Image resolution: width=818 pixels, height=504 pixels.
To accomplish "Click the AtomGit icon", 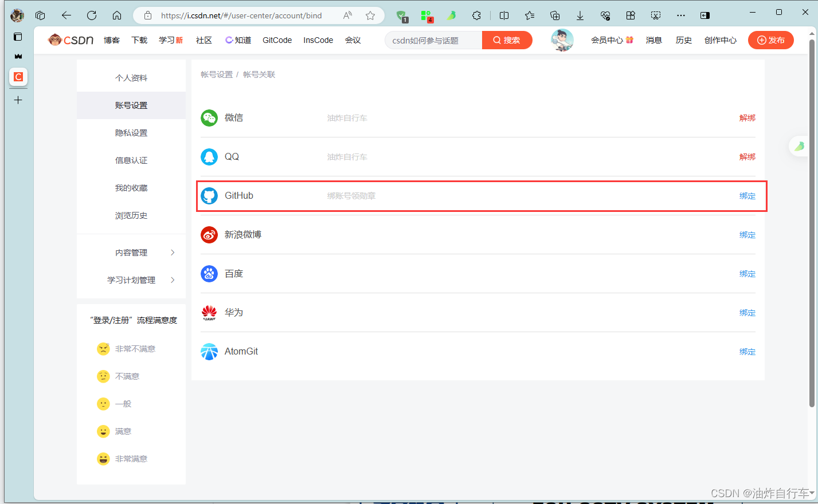I will point(209,351).
